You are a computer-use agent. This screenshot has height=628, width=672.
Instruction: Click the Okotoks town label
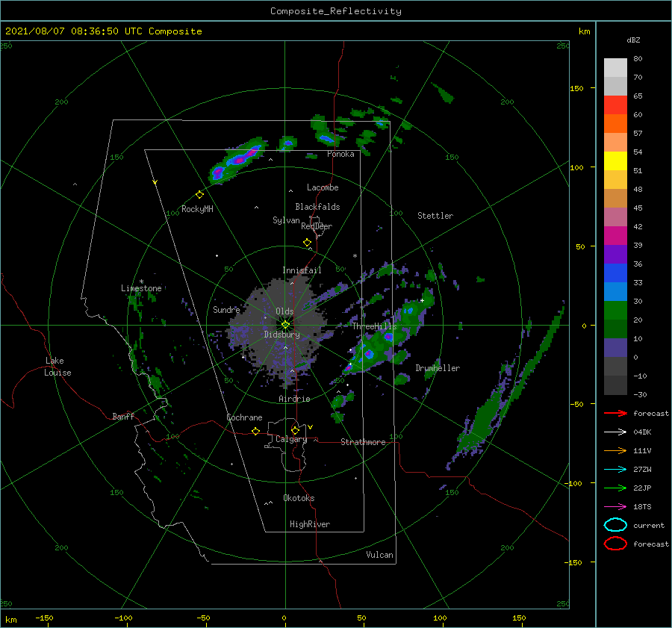point(299,498)
